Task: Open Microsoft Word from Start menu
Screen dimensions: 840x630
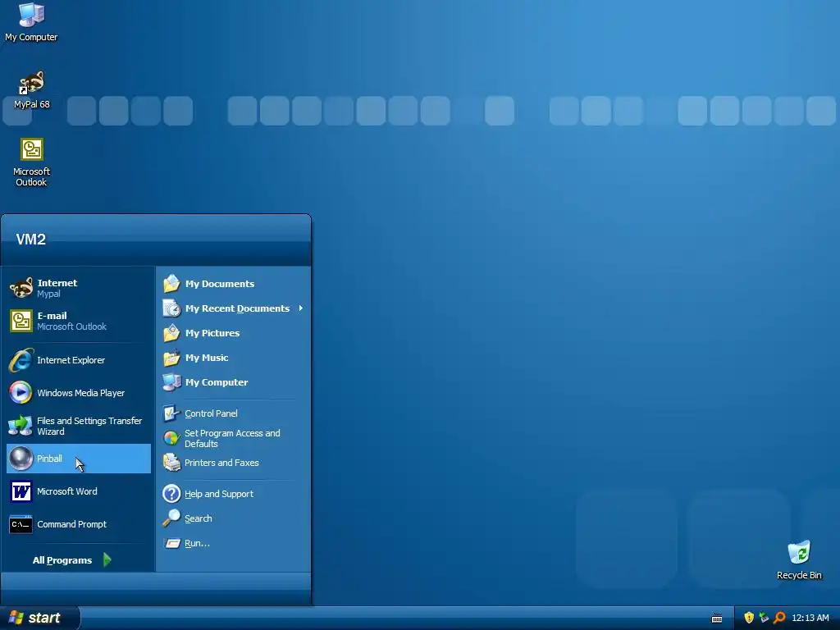Action: click(x=79, y=491)
